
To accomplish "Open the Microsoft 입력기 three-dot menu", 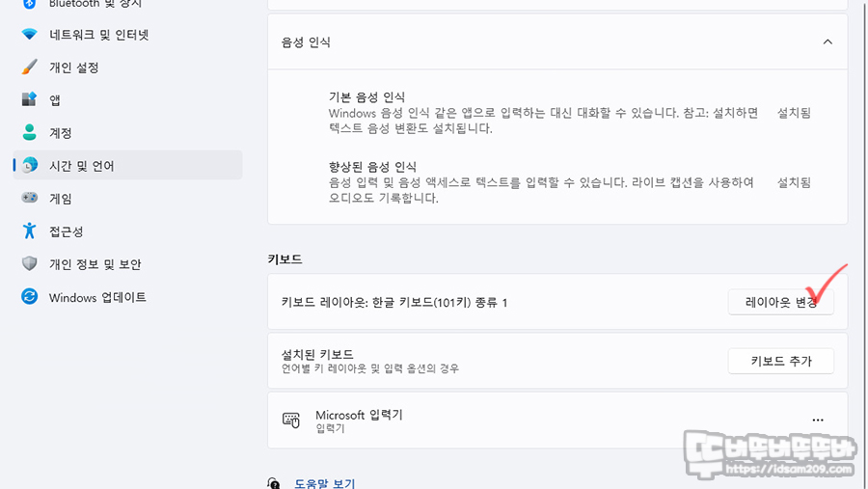I will point(818,421).
